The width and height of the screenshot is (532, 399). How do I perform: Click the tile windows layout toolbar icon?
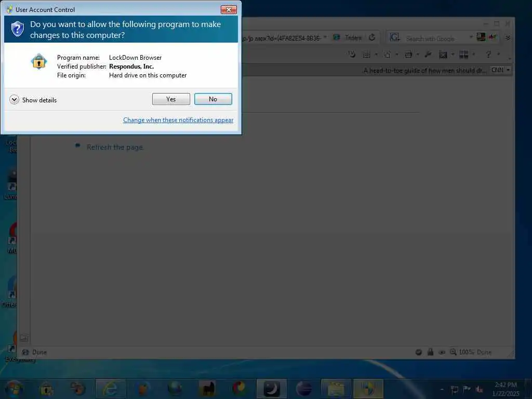[x=463, y=54]
